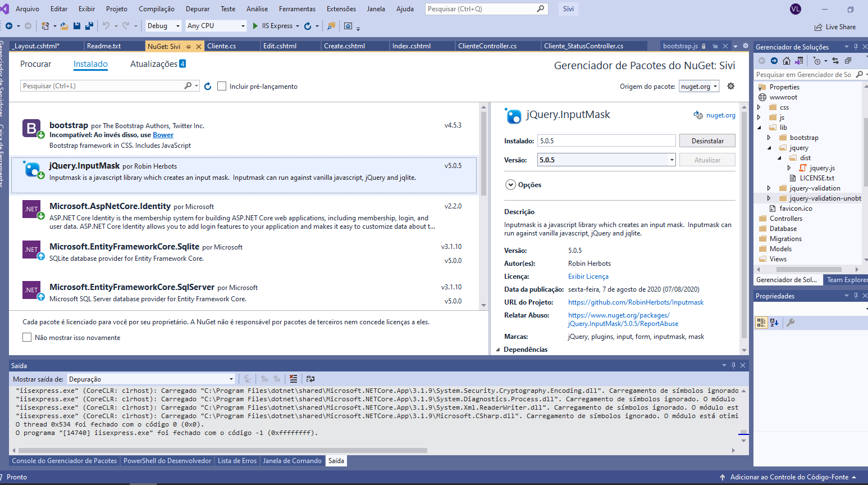Switch to Team Explorer tab
Viewport: 868px width, 485px height.
point(846,280)
